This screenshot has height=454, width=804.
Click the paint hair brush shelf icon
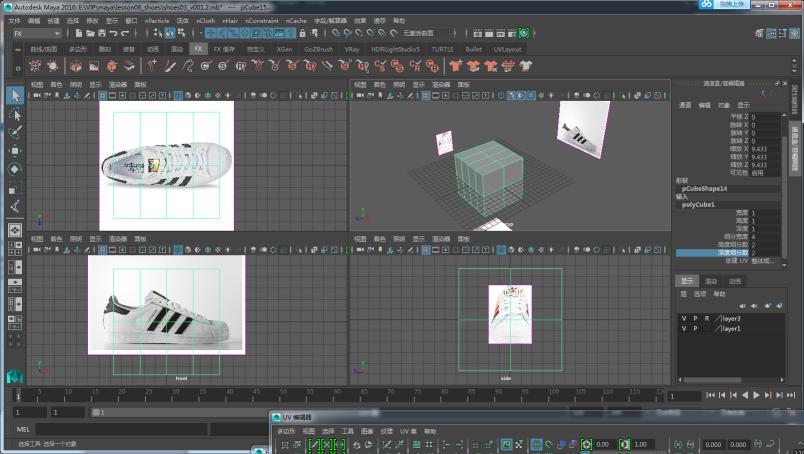tap(170, 66)
